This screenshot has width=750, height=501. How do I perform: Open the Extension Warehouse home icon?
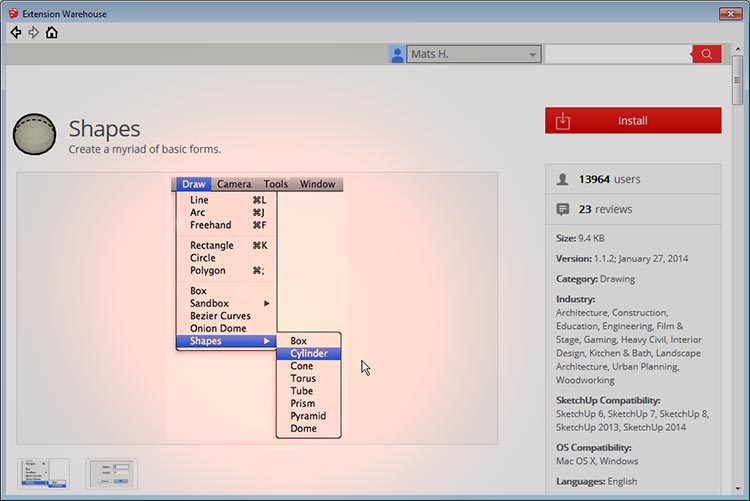pos(52,33)
